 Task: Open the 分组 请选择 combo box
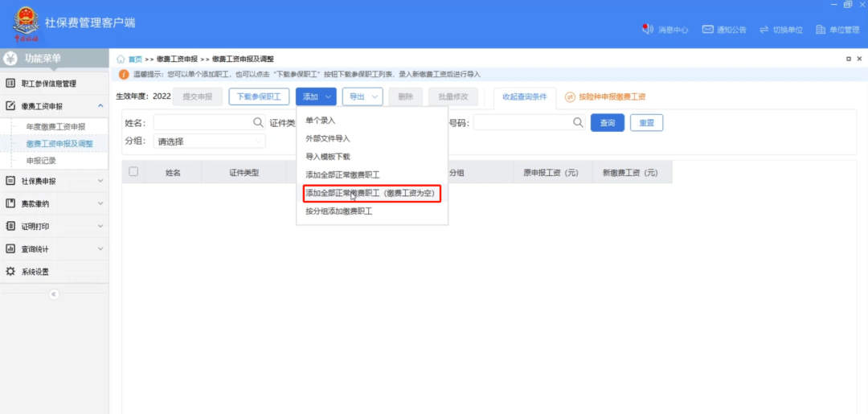pos(209,141)
